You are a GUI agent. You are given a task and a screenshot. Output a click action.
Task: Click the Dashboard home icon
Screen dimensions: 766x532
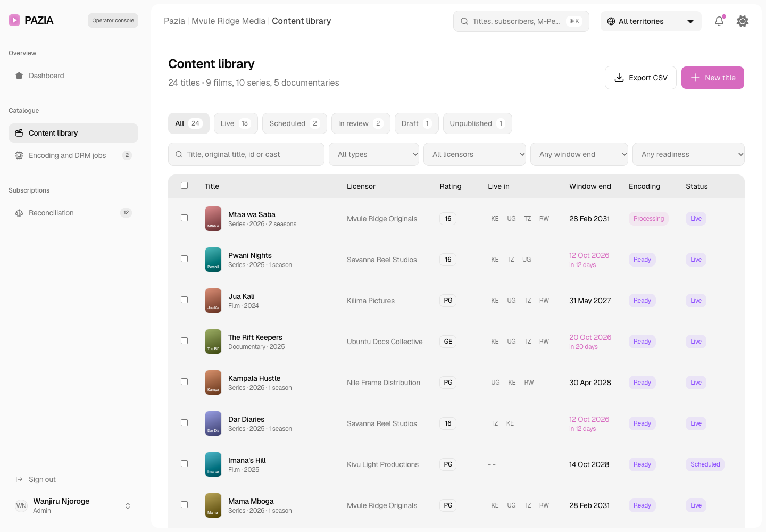tap(19, 76)
